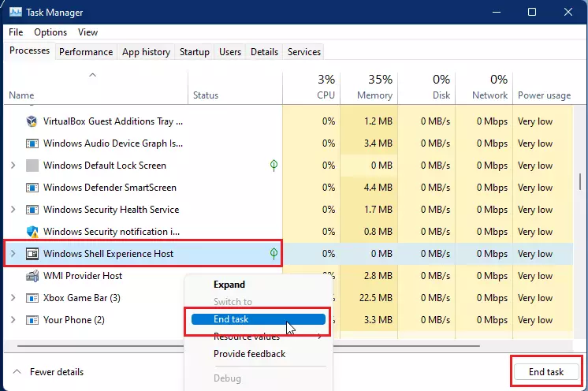Screen dimensions: 588x391
Task: Select the WMI Provider Host row name
Action: [x=83, y=276]
